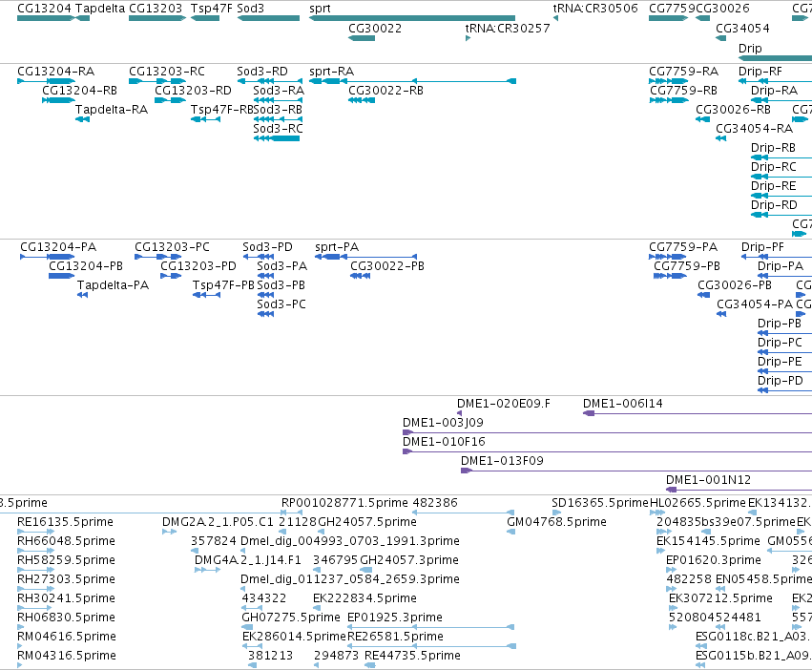Select the RP001028771.5prime EST

pos(292,513)
